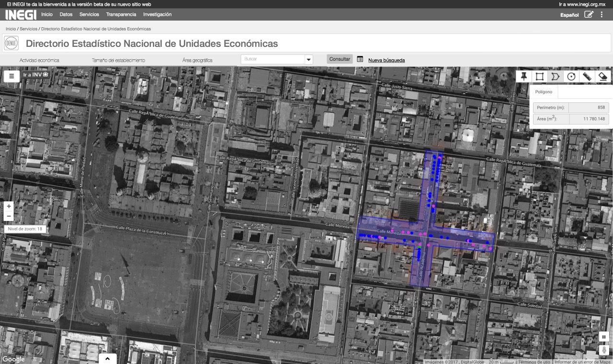This screenshot has width=613, height=364.
Task: Click the Calle Loreto street label
Action: coord(512,103)
